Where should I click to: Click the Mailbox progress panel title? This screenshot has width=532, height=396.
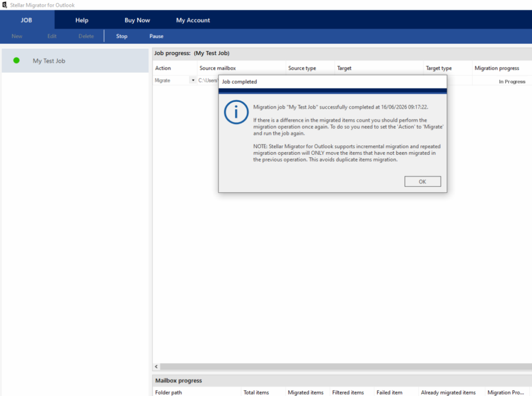[x=179, y=380]
